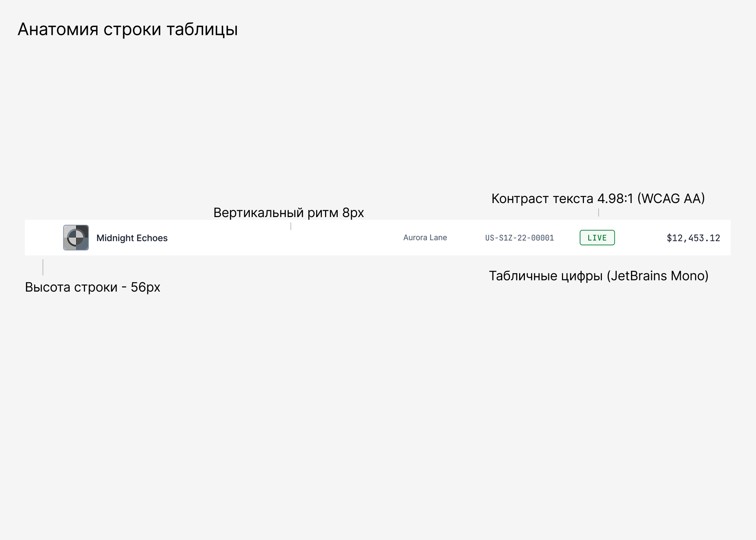Click the Aurora Lane label

[425, 238]
